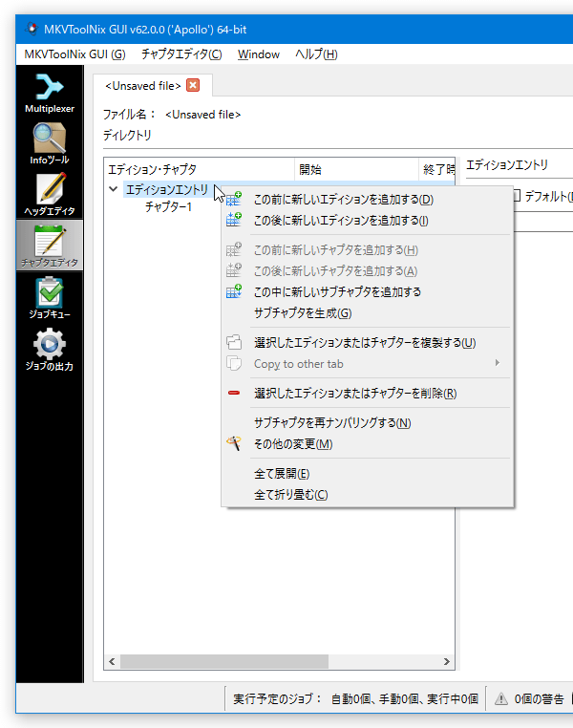Click the scroll left arrow of tree
The width and height of the screenshot is (573, 728).
click(x=112, y=661)
